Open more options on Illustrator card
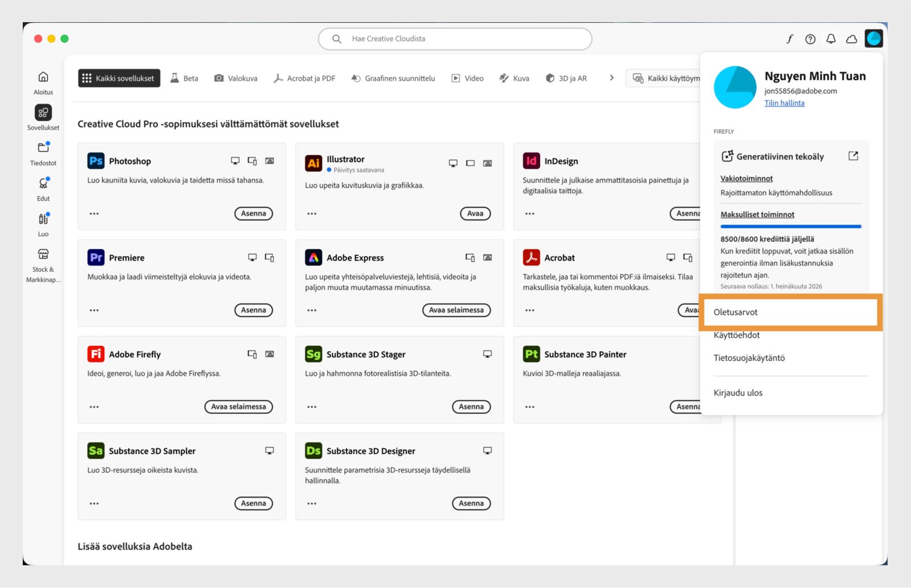 312,214
